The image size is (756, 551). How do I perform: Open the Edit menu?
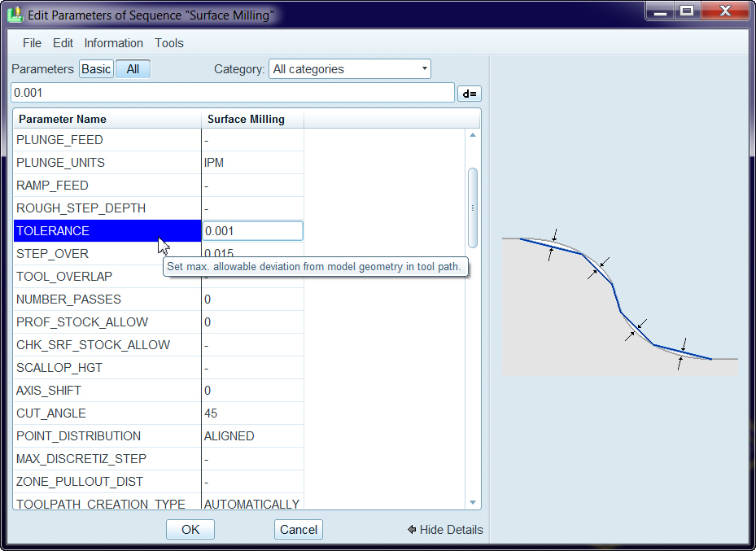[x=63, y=43]
